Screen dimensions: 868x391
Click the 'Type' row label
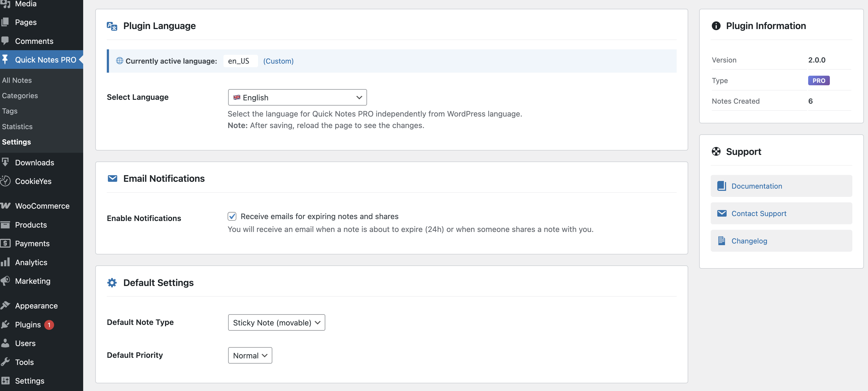tap(720, 80)
